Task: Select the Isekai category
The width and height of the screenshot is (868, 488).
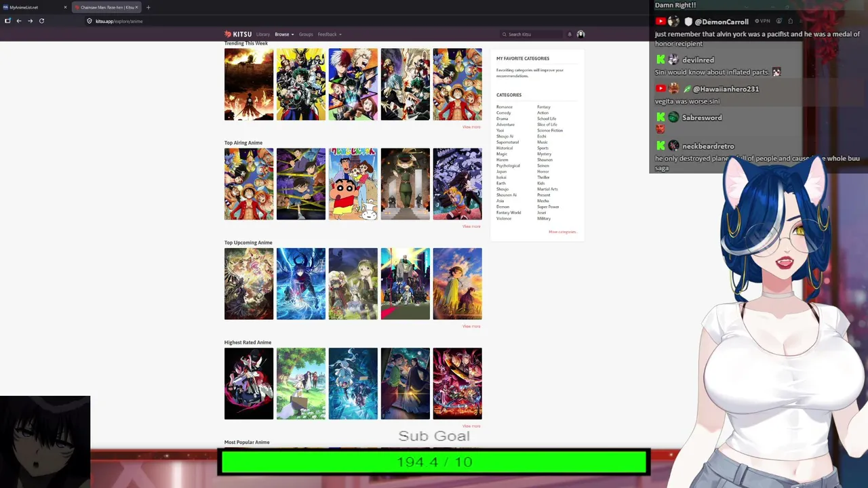Action: [501, 178]
